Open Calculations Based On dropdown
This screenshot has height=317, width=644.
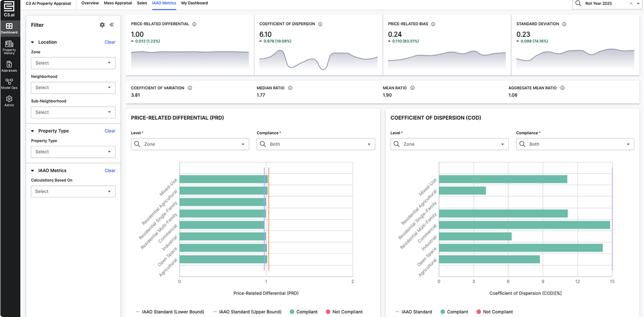click(x=73, y=191)
